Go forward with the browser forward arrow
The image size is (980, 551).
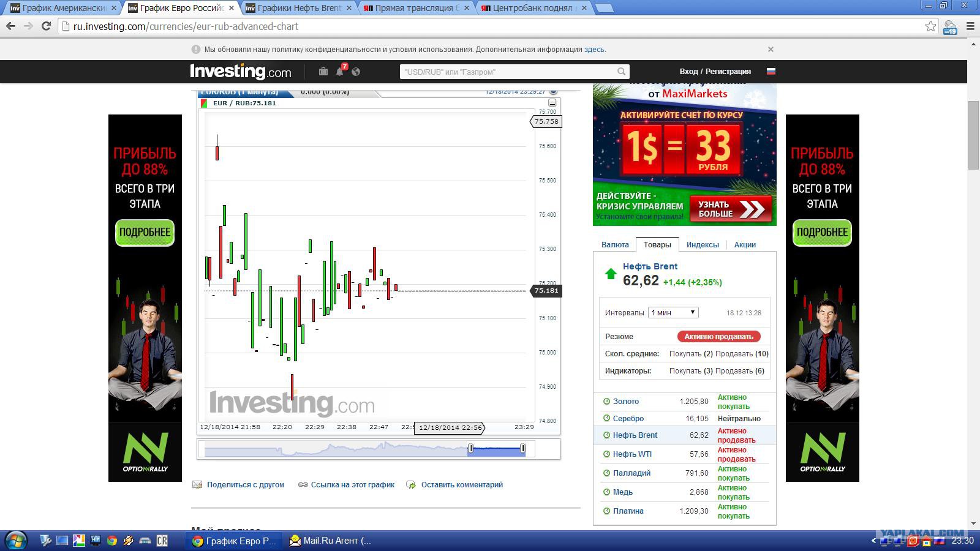pyautogui.click(x=28, y=26)
